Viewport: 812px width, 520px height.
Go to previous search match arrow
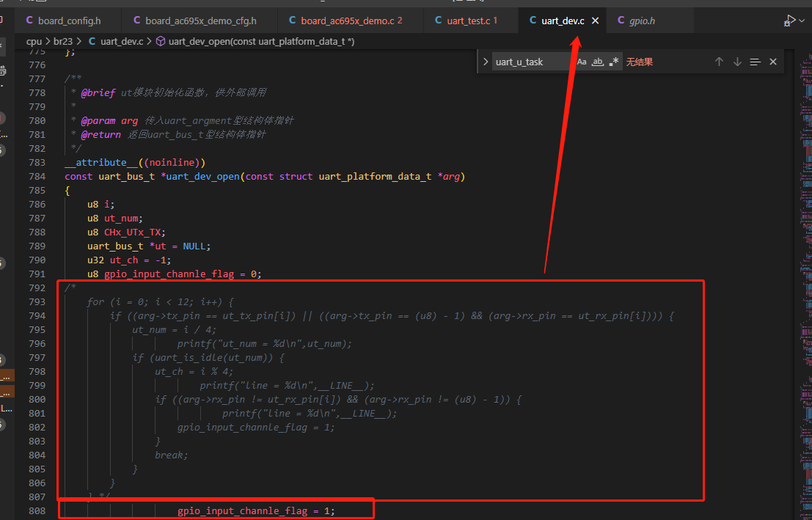tap(719, 62)
